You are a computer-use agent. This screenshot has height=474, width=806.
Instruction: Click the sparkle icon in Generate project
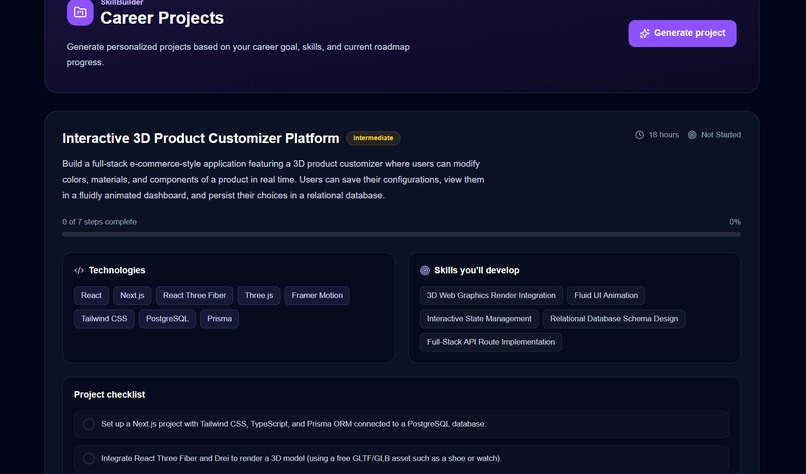pos(644,33)
